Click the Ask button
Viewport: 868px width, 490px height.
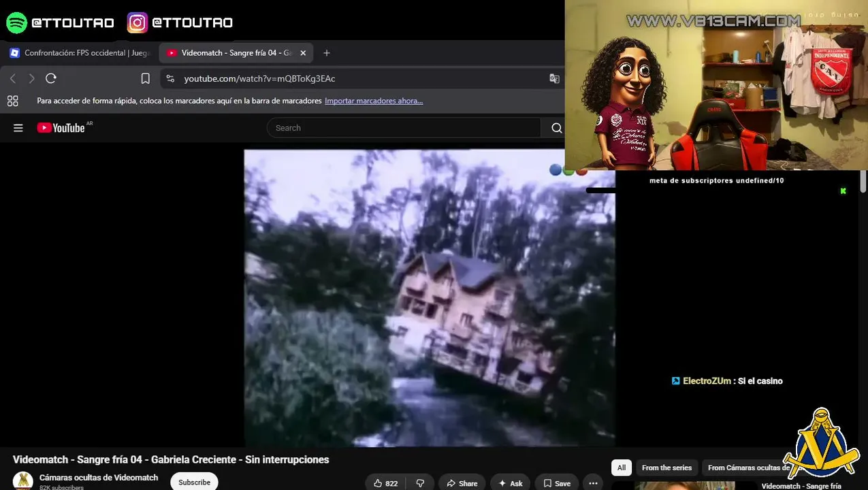pyautogui.click(x=511, y=483)
